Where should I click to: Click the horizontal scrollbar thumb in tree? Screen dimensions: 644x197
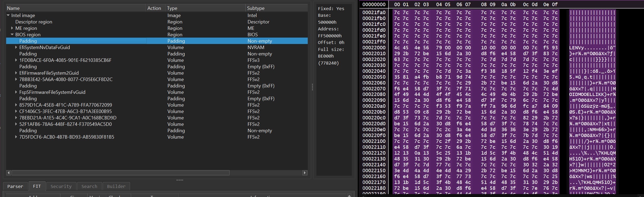click(x=120, y=173)
